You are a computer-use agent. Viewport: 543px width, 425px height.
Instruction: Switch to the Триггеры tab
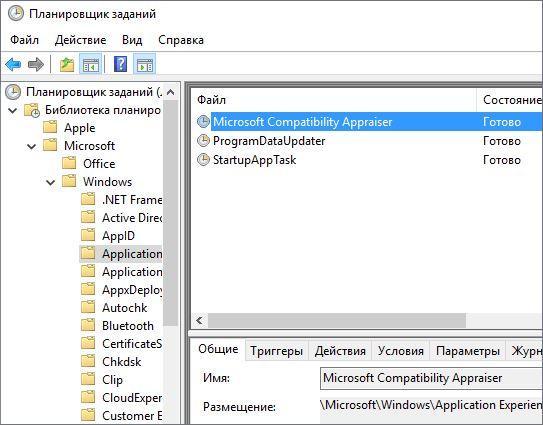[x=276, y=351]
